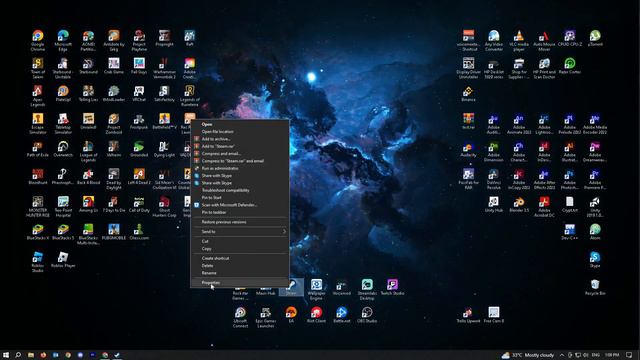Viewport: 640px width, 360px height.
Task: Click the Recycle Bin icon
Action: (595, 287)
